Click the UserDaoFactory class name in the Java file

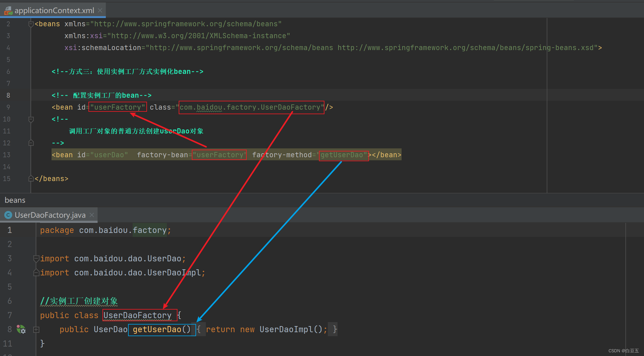pos(138,315)
